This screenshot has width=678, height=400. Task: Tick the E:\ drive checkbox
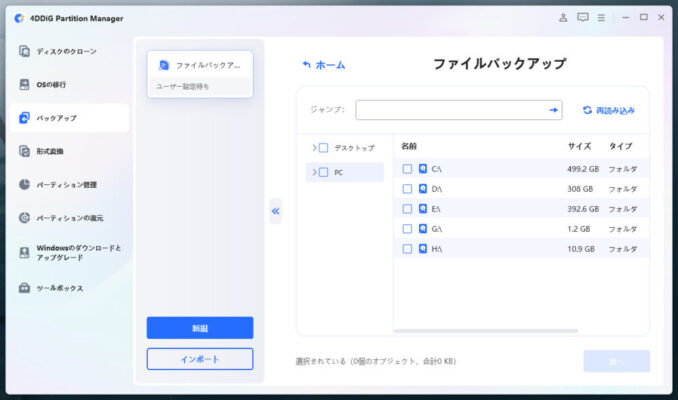407,208
